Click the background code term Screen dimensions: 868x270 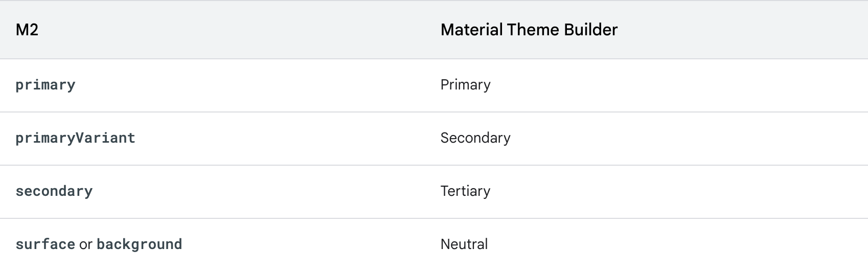pos(139,244)
